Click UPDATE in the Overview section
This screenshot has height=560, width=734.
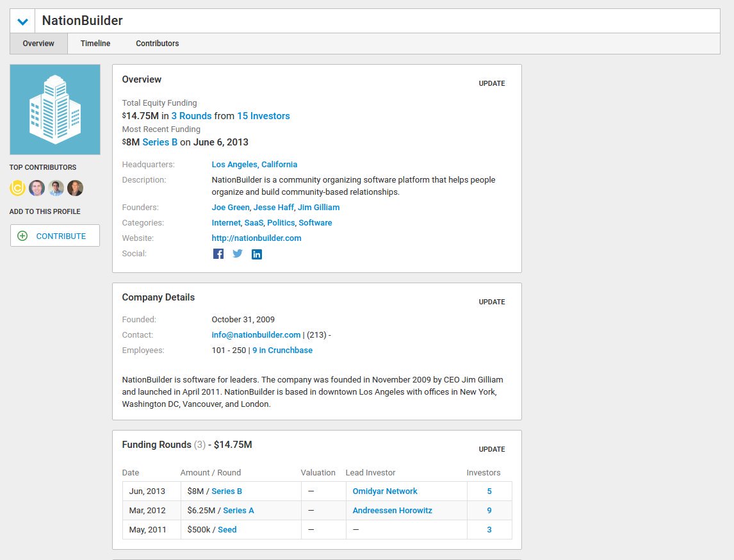point(491,83)
